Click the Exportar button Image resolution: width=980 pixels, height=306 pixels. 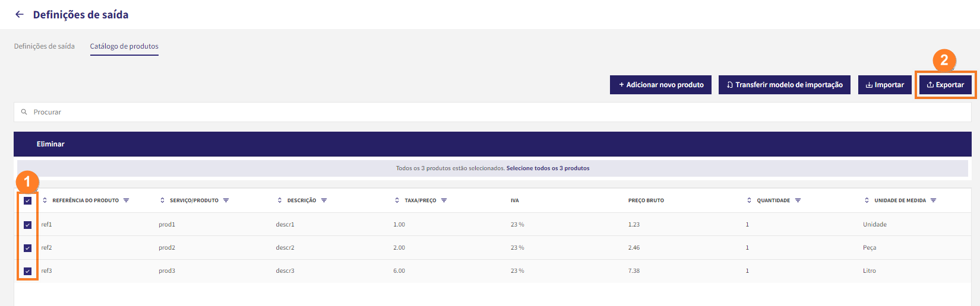coord(946,85)
